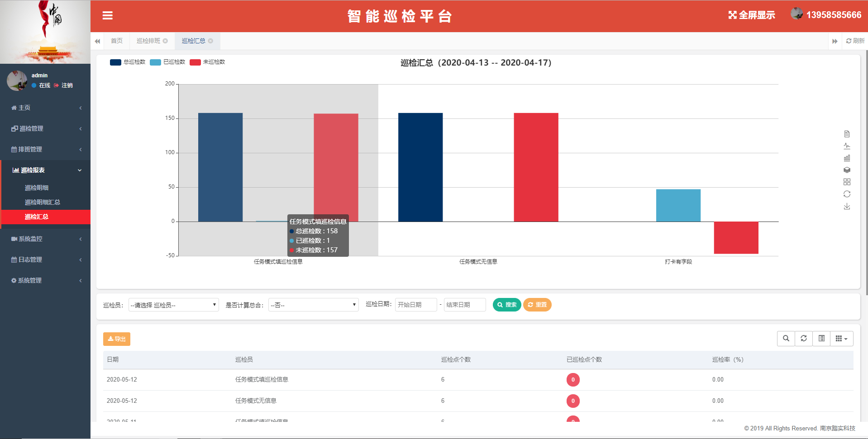868x439 pixels.
Task: Click the 导出 export button
Action: 117,339
